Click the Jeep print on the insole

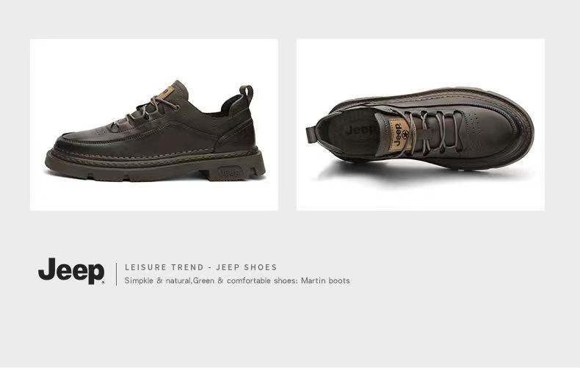360,130
